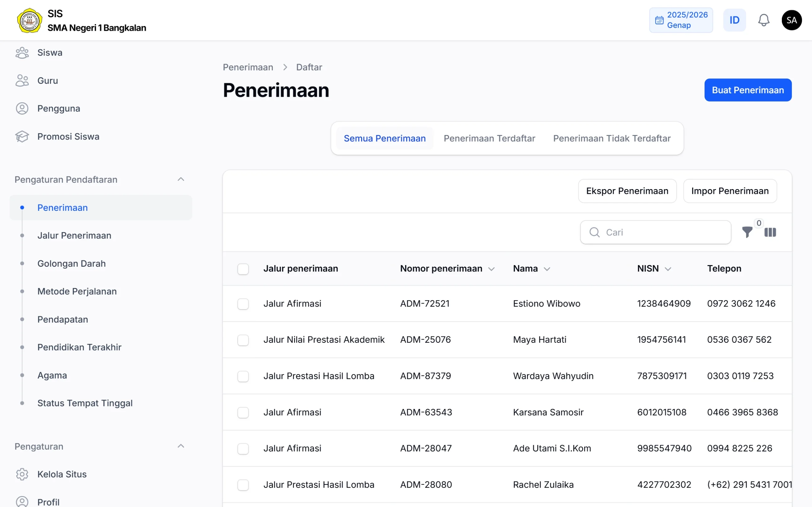812x507 pixels.
Task: Open Penerimaan Tidak Terdaftar tab
Action: [612, 138]
